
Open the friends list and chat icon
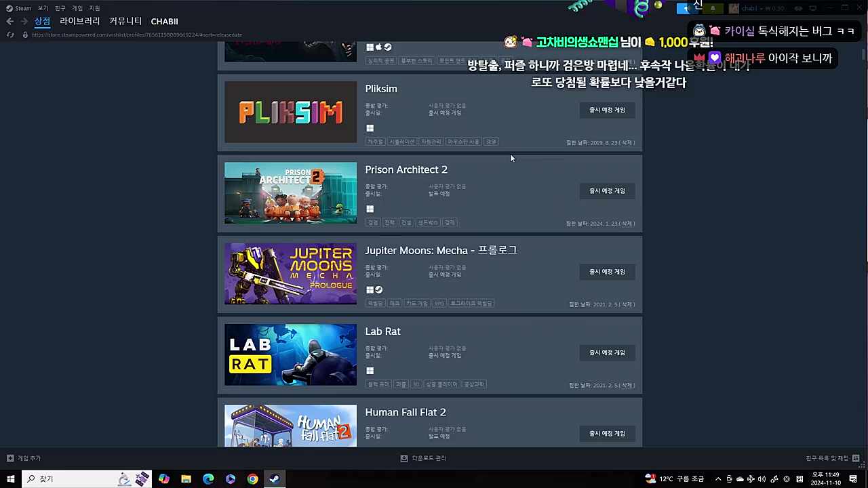pyautogui.click(x=856, y=458)
